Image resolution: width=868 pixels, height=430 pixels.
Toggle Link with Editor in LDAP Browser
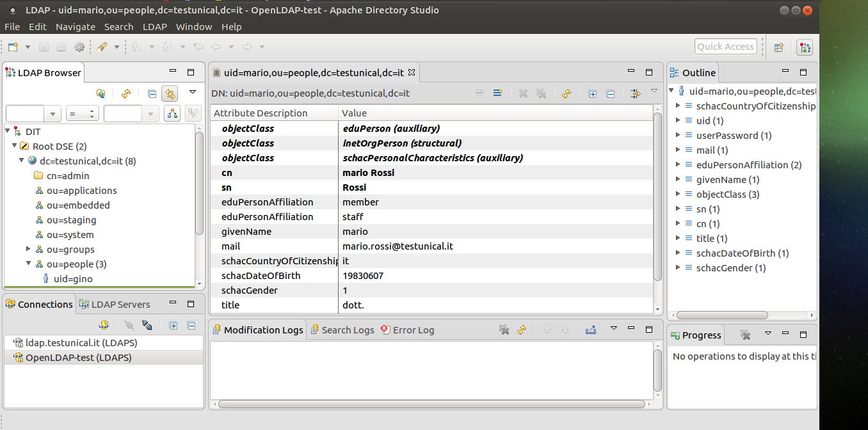click(170, 93)
